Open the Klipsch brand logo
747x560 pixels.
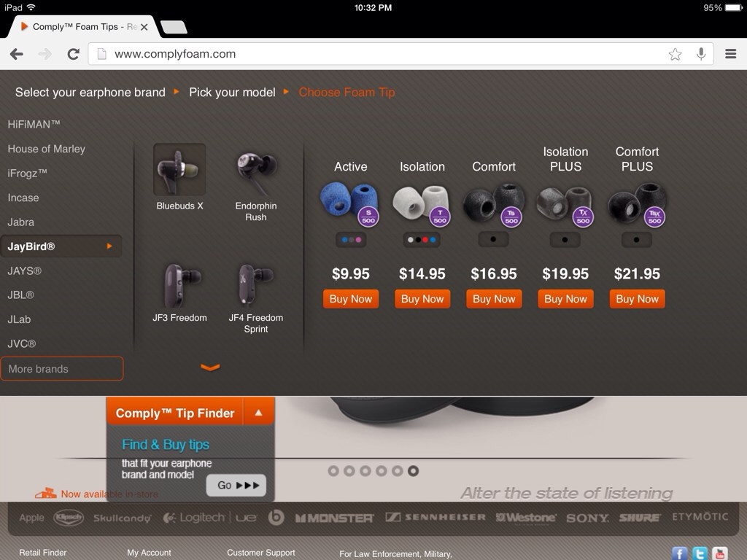69,518
